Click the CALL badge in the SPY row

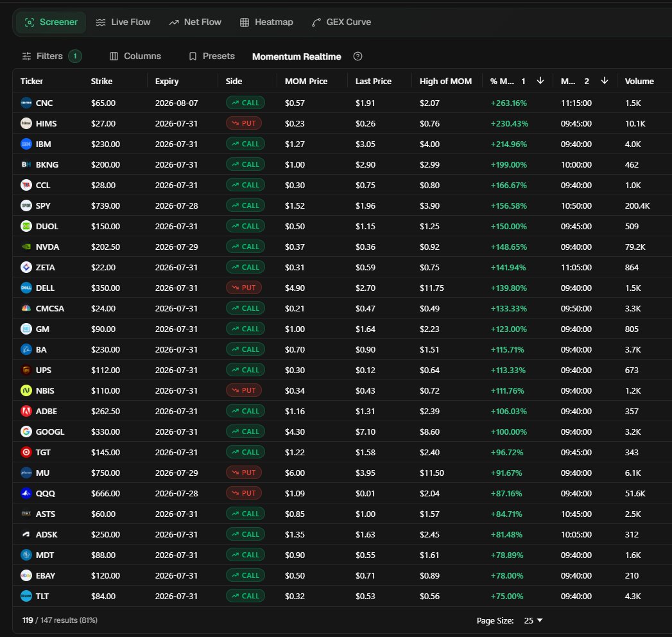tap(245, 205)
